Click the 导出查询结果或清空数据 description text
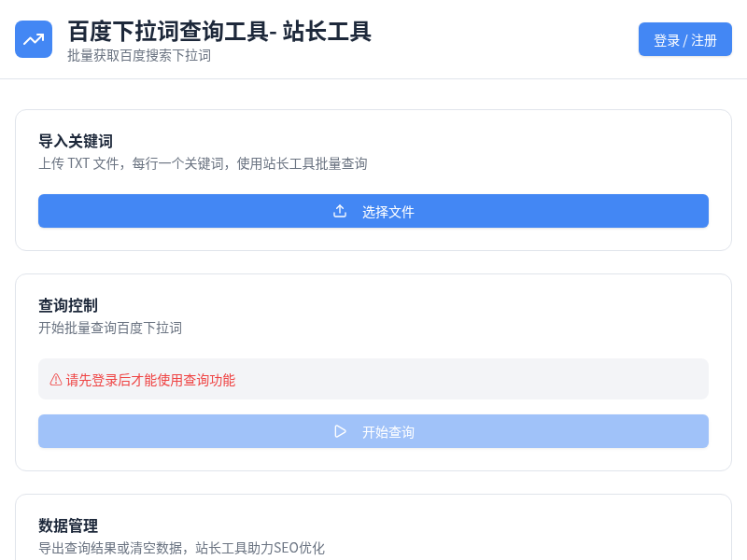 coord(112,548)
